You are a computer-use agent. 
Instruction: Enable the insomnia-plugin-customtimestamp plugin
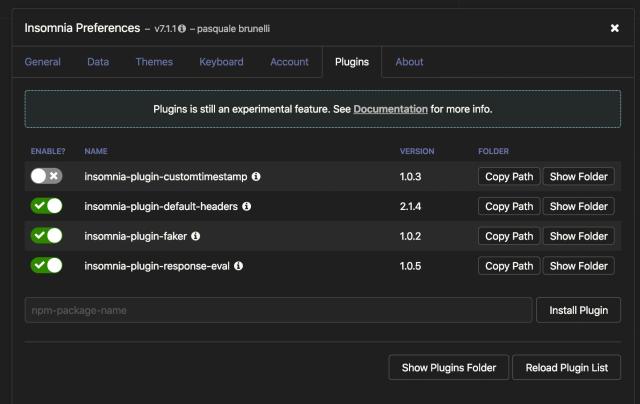[x=46, y=176]
